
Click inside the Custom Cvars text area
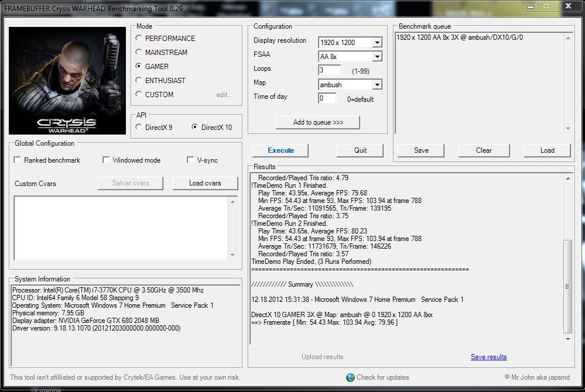click(x=121, y=228)
